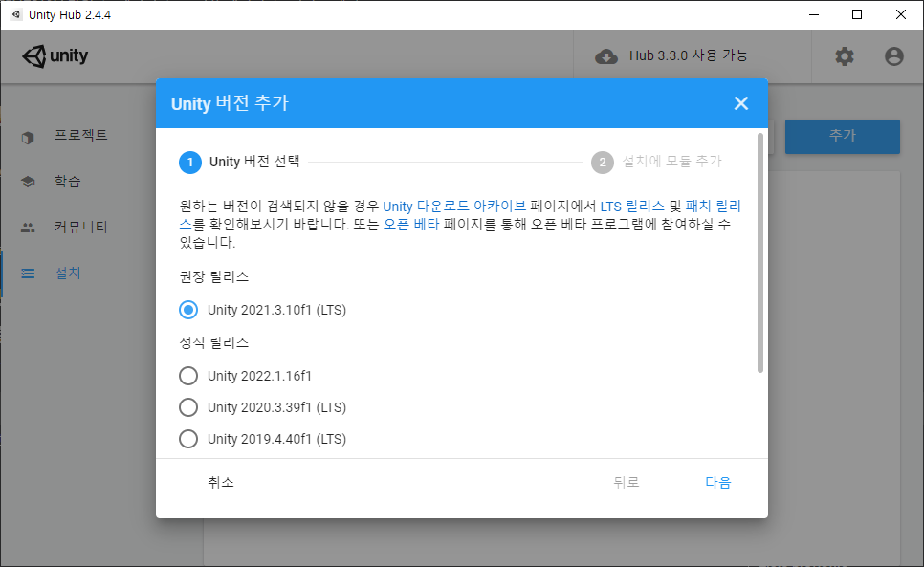Click step 1 Unity 버전 선택
Viewport: 924px width, 567px height.
(239, 162)
